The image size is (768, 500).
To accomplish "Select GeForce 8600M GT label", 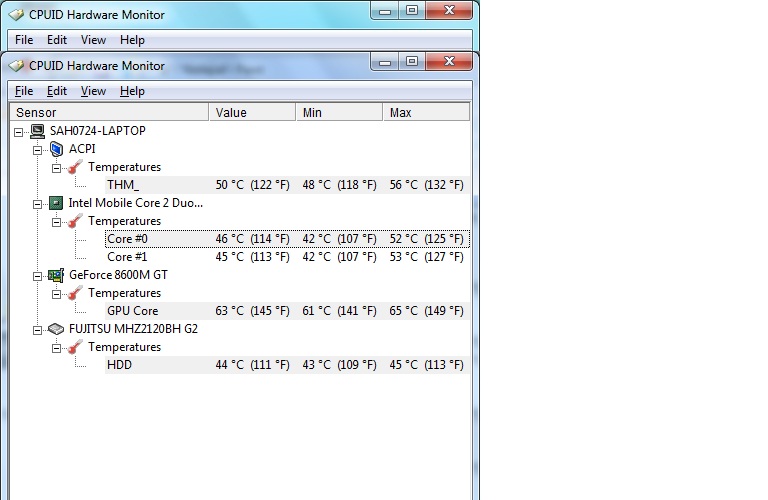I will point(118,275).
